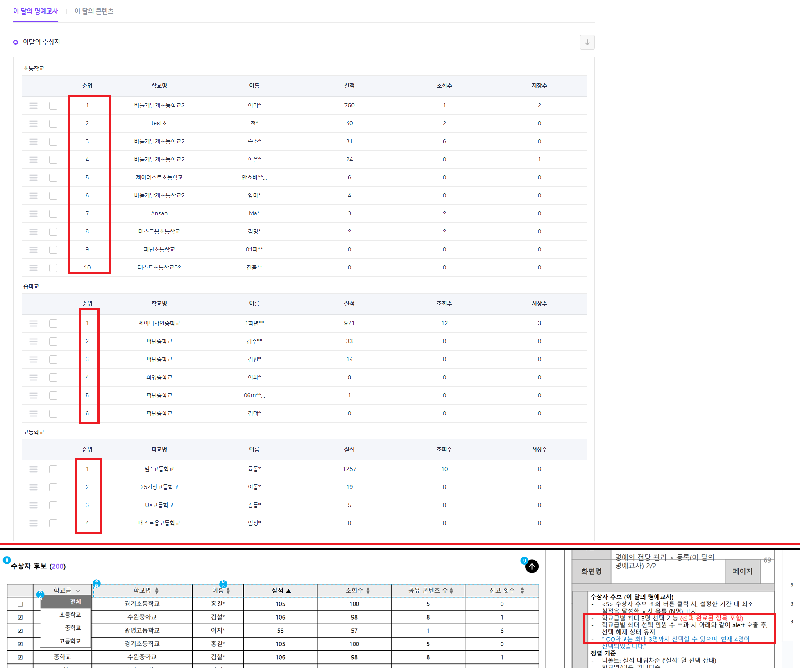Viewport: 800px width, 672px height.
Task: Tick the checkbox for UX고등학교 row
Action: coord(53,505)
